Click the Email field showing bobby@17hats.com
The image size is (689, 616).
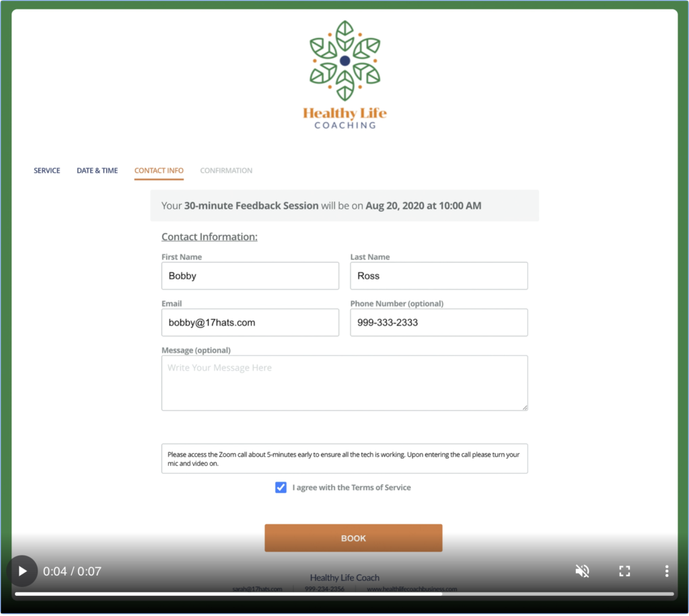(250, 322)
